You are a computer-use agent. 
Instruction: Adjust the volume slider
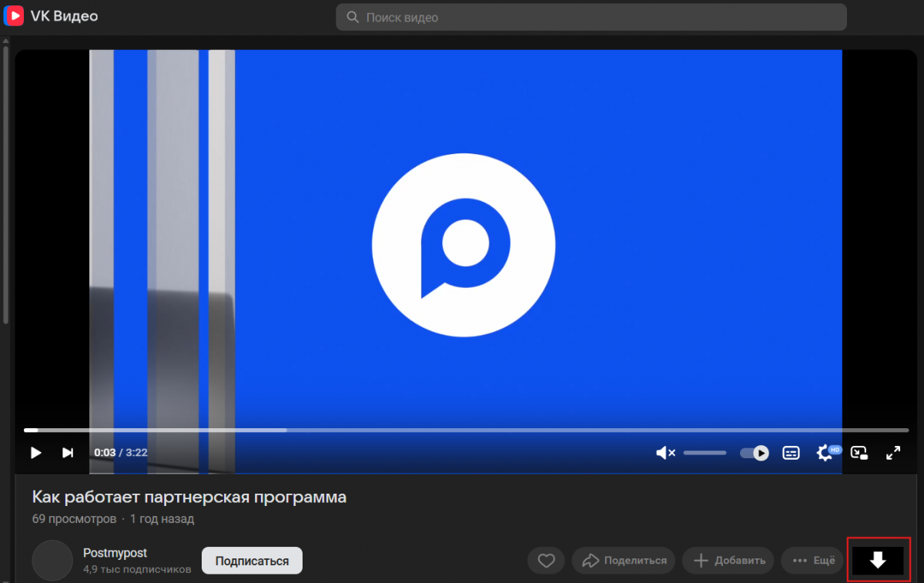(705, 453)
